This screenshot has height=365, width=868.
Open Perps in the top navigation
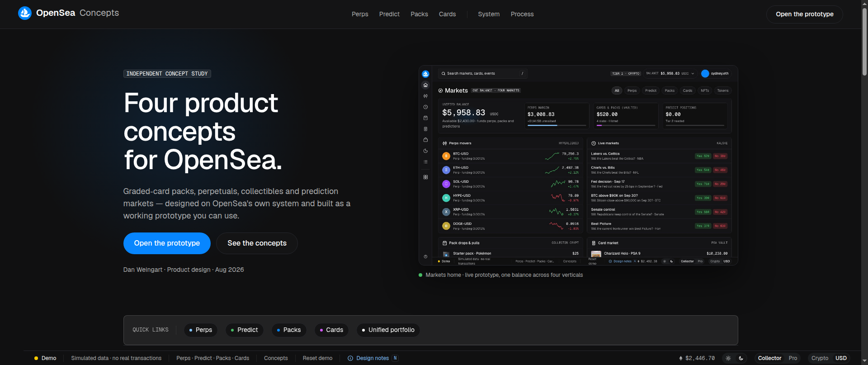click(x=360, y=14)
